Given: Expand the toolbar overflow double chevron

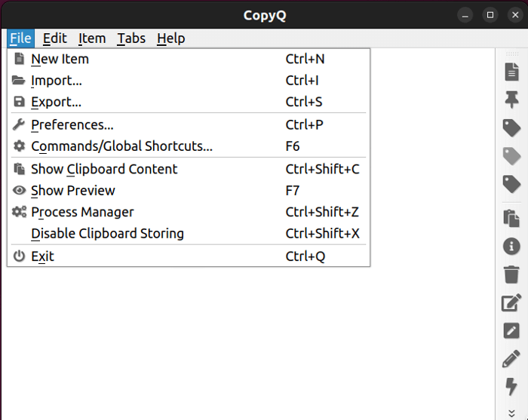Looking at the screenshot, I should [511, 413].
